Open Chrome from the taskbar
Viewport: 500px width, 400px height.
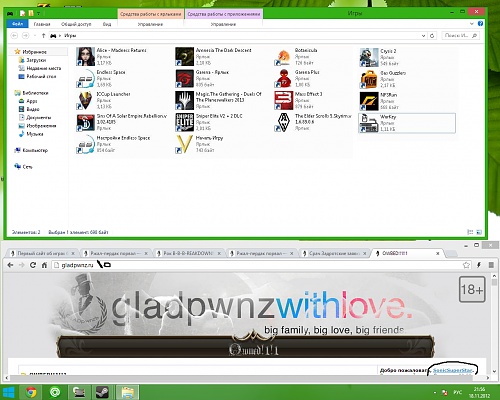point(31,392)
